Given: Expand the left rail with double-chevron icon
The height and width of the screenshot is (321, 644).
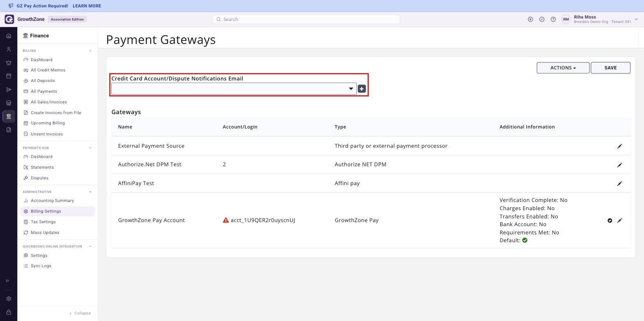Looking at the screenshot, I should [7, 281].
